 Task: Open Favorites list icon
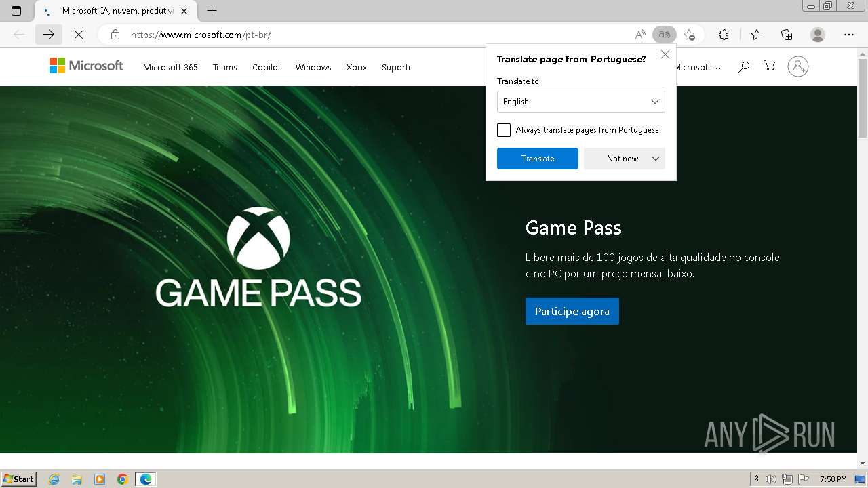pyautogui.click(x=757, y=35)
